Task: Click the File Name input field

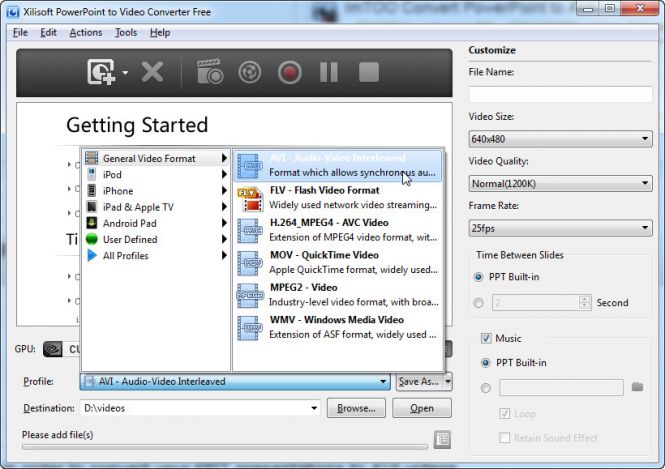Action: (560, 95)
